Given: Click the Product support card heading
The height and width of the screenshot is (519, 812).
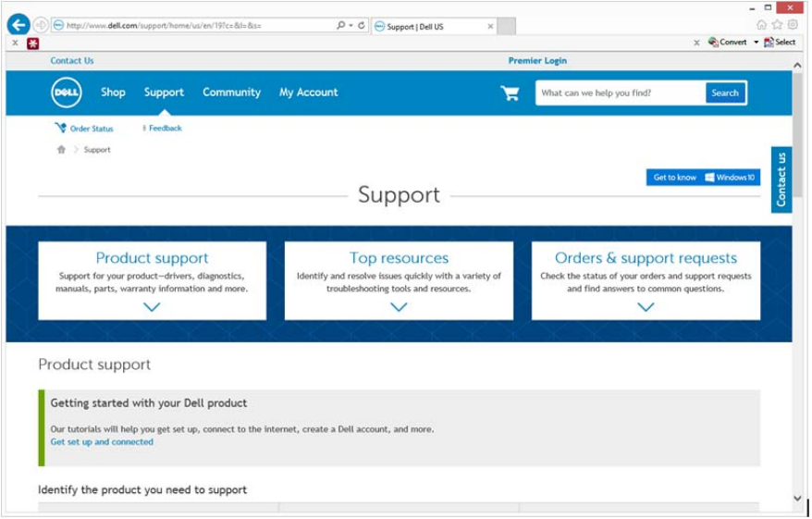Looking at the screenshot, I should point(153,258).
